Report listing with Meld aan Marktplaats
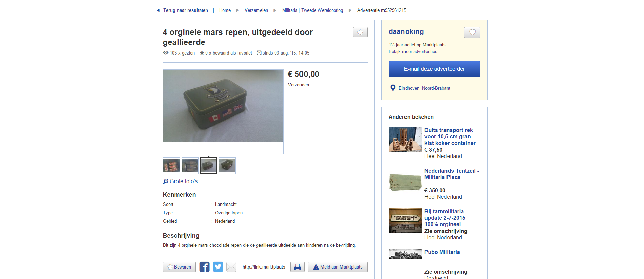 338,267
